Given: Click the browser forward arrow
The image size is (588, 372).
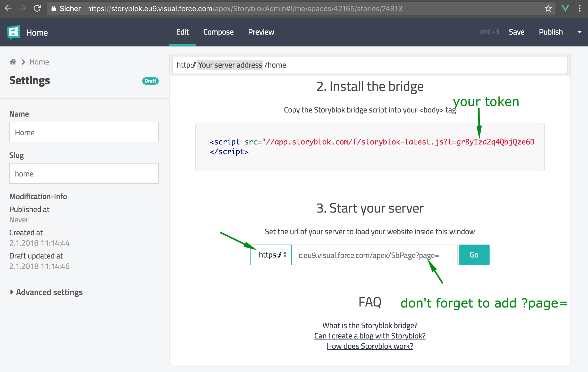Looking at the screenshot, I should [23, 9].
